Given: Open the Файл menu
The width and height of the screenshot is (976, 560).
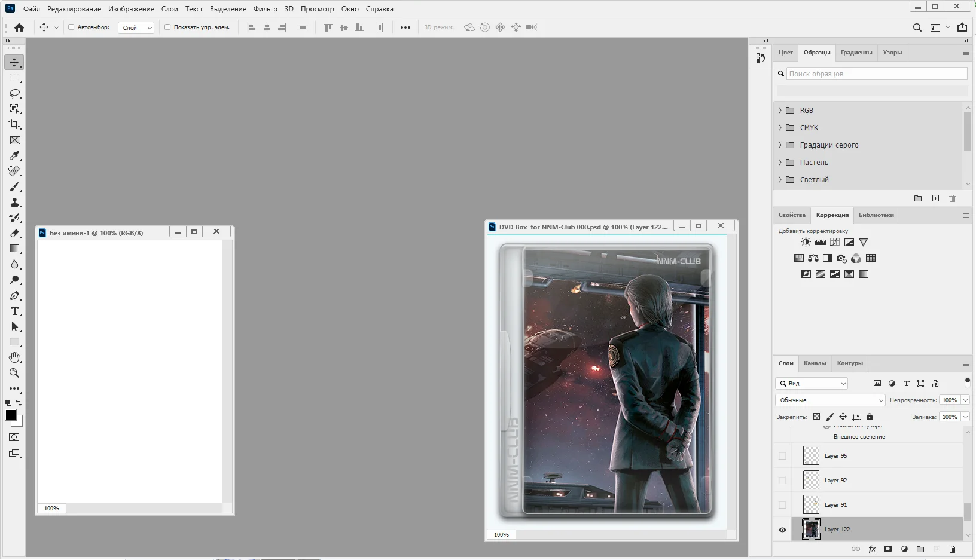Looking at the screenshot, I should click(x=32, y=9).
